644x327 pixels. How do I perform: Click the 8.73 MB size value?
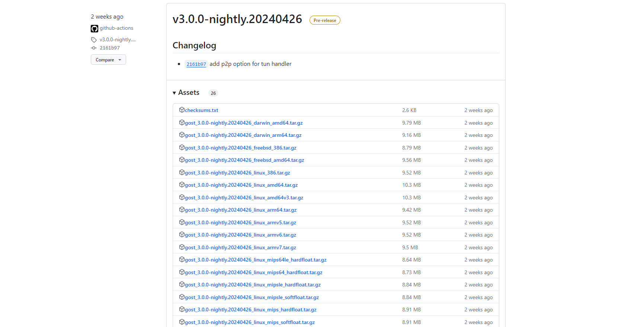click(411, 272)
